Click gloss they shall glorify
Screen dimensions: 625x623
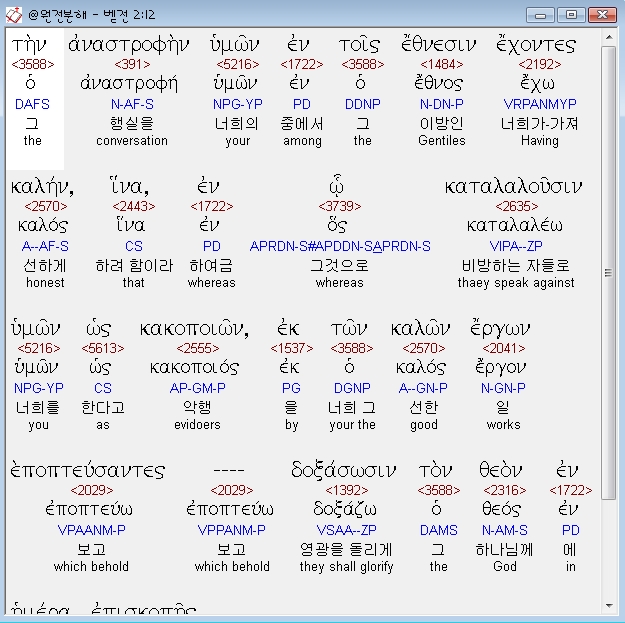point(346,566)
